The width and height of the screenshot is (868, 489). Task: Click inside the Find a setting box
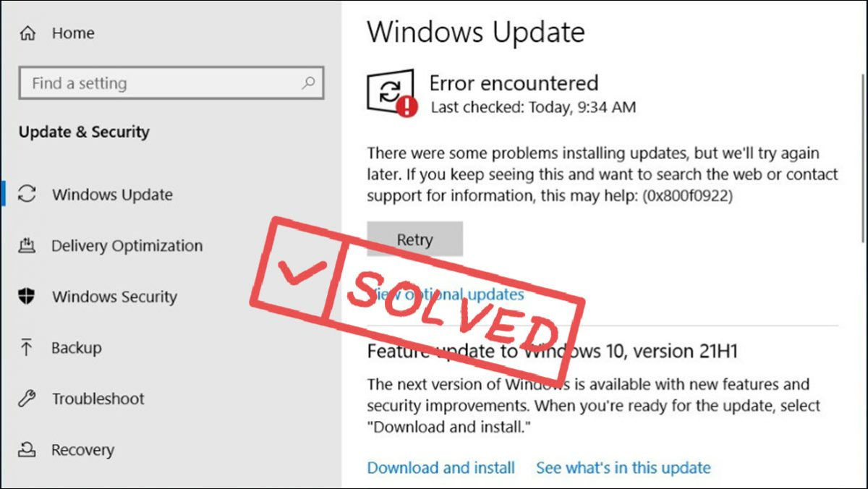(145, 83)
